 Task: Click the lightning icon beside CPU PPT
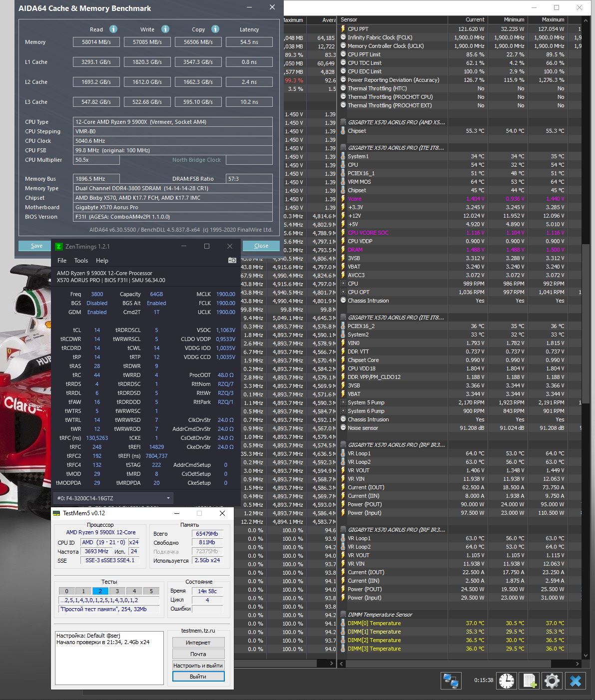pos(343,29)
